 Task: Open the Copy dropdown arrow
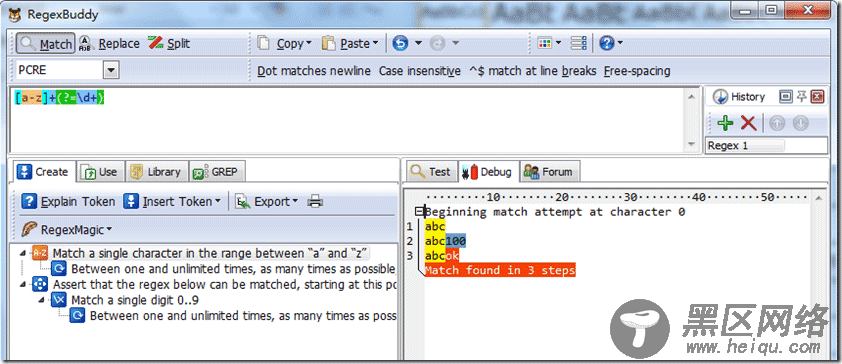(309, 43)
